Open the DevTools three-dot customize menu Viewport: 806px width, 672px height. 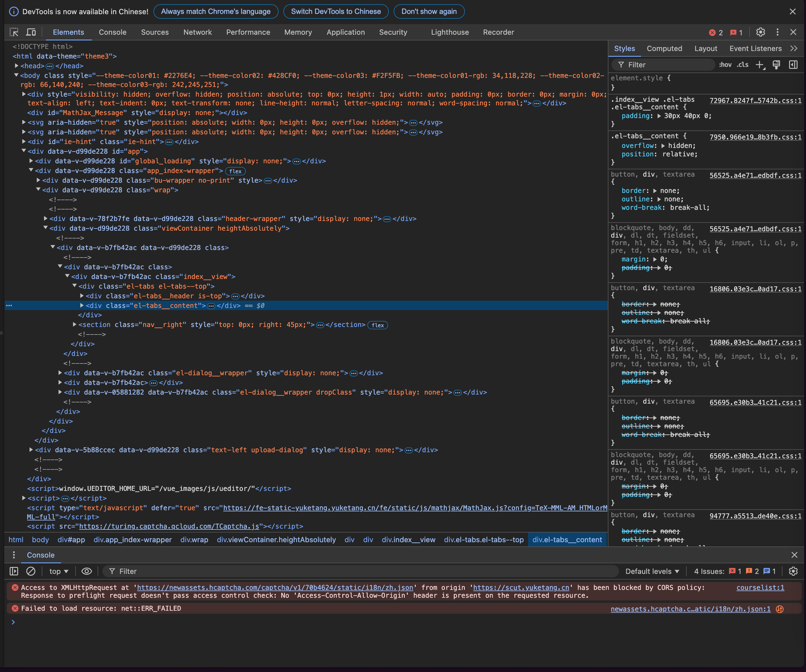[778, 32]
